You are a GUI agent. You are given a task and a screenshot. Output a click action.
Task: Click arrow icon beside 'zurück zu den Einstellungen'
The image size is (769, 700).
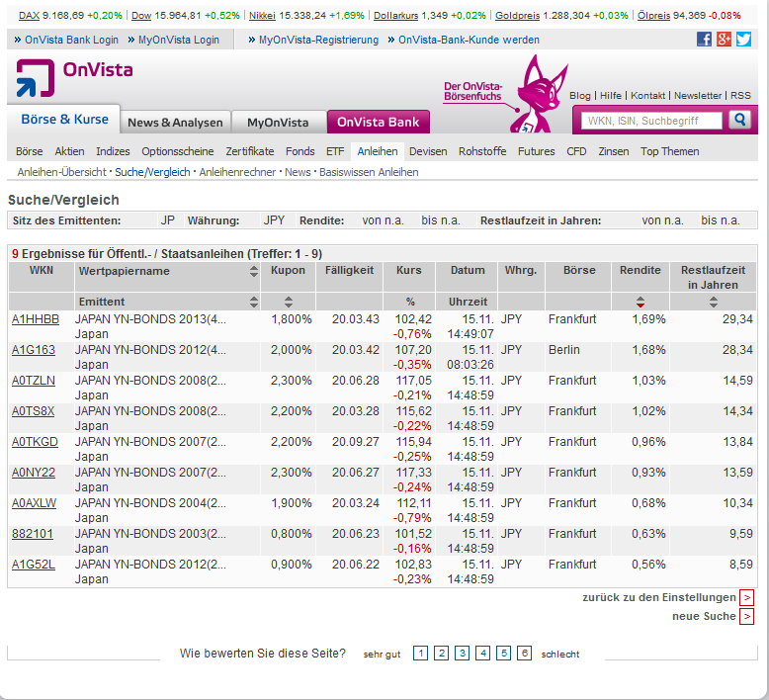[746, 597]
